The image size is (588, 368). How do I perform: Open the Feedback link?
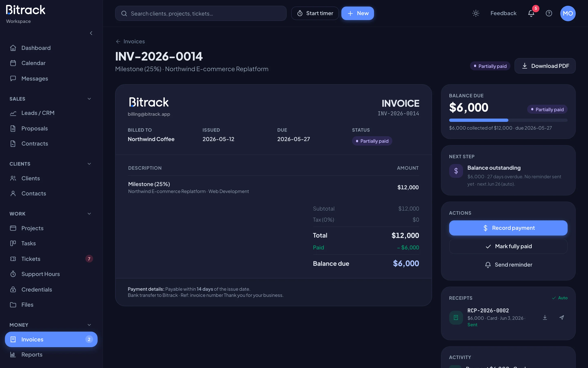pyautogui.click(x=503, y=13)
